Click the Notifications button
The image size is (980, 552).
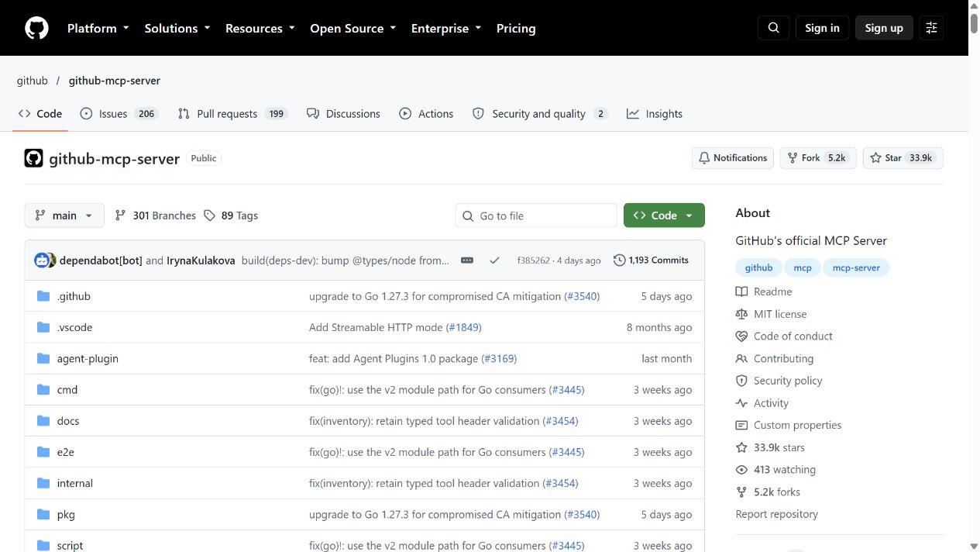pos(732,158)
